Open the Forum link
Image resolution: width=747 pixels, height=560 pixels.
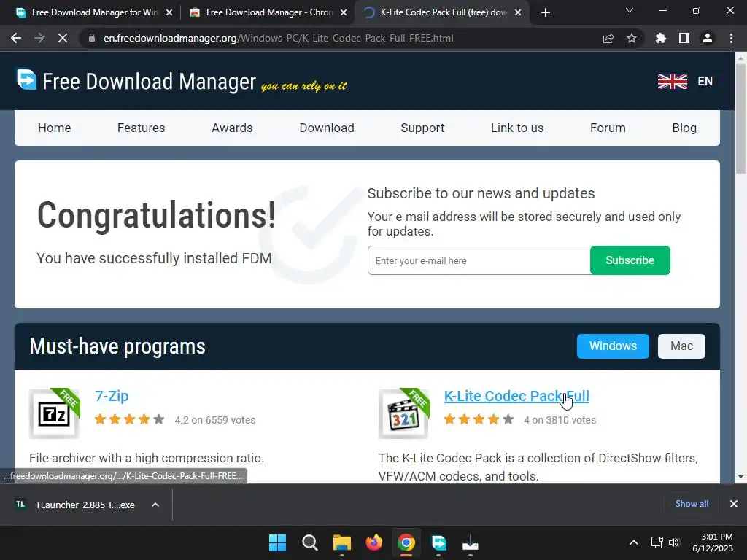(x=608, y=128)
